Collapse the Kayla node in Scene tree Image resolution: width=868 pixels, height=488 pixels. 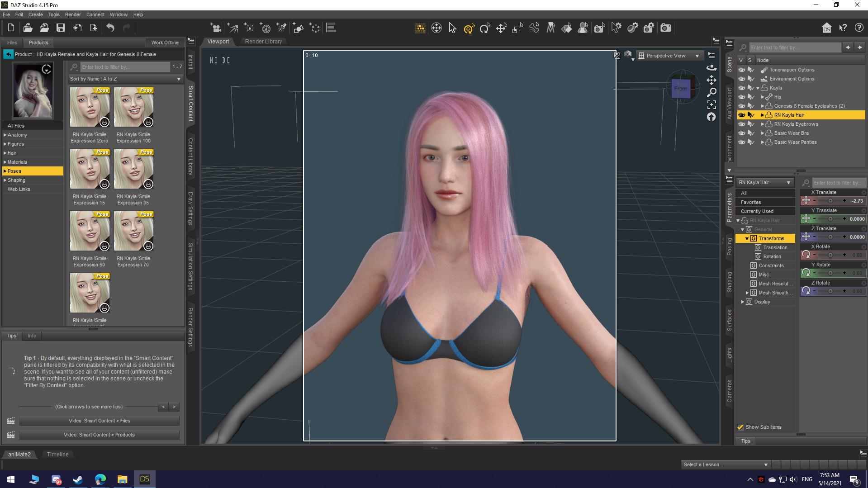coord(758,88)
